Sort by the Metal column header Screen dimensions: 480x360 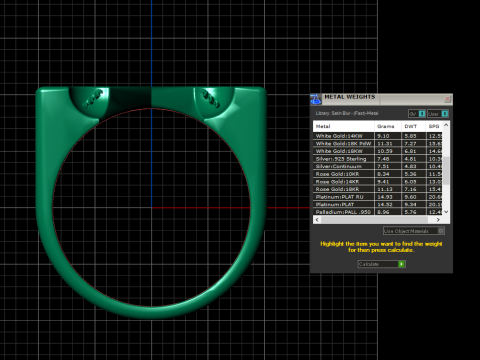(343, 126)
